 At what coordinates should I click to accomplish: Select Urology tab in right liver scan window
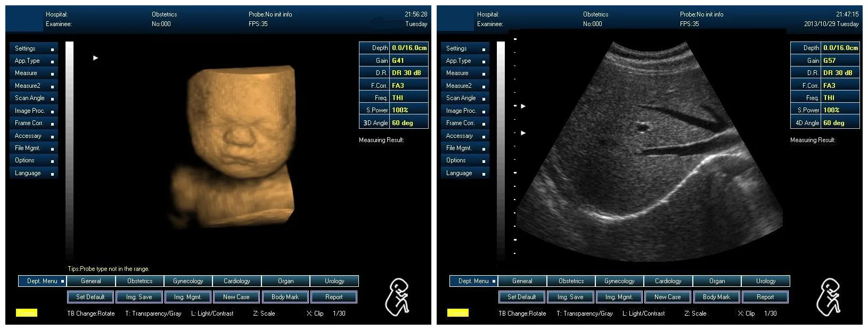pos(766,281)
